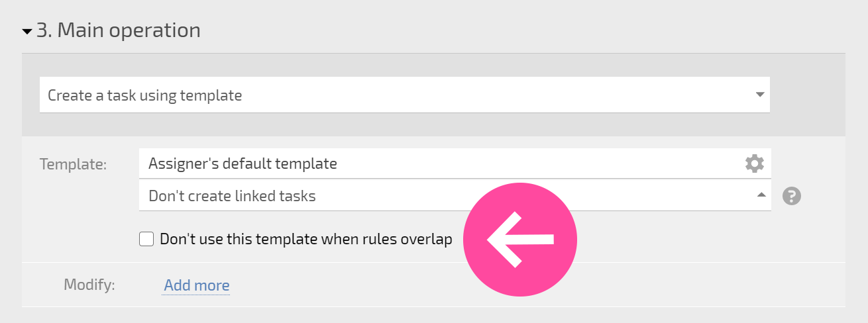
Task: Click the Add more link
Action: point(197,285)
